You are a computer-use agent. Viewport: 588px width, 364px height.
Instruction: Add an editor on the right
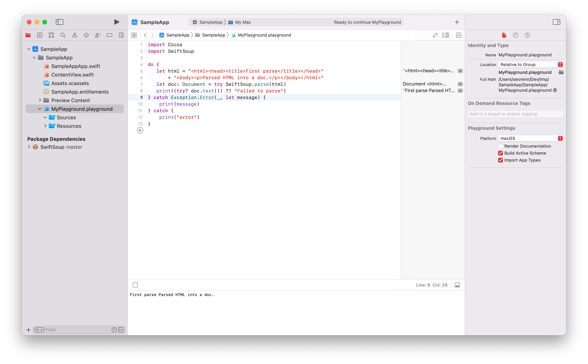pyautogui.click(x=458, y=35)
